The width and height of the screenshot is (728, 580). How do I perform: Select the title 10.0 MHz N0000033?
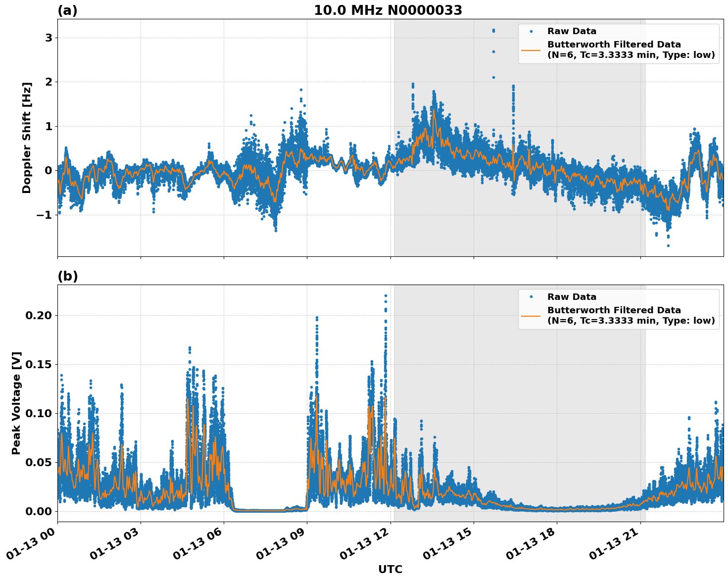(389, 10)
